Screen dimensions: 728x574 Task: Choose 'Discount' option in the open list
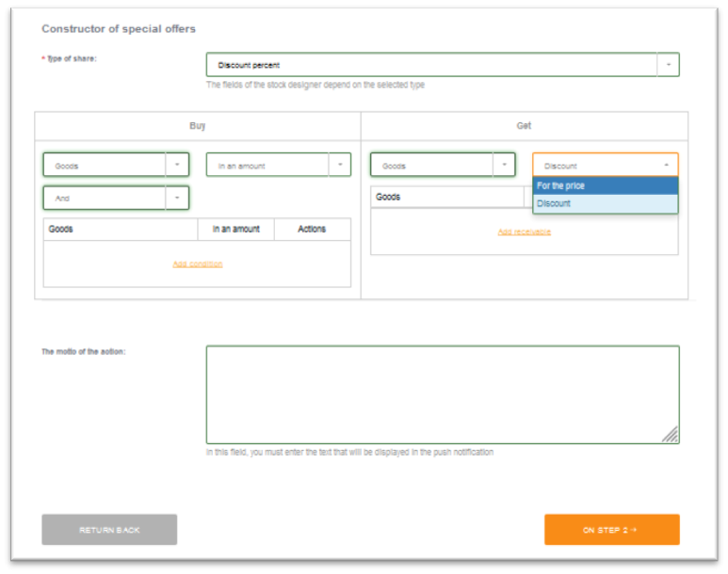click(605, 203)
